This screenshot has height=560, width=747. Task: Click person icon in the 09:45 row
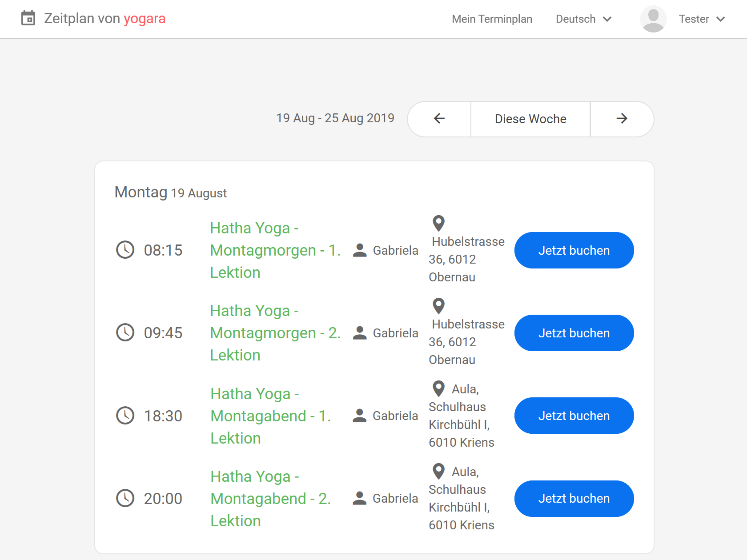coord(360,333)
